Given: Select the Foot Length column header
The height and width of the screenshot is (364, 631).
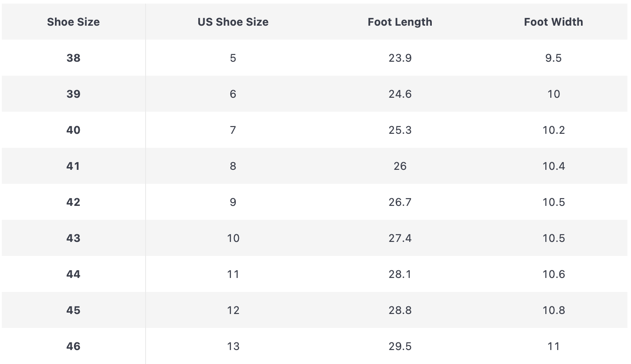Looking at the screenshot, I should point(400,22).
